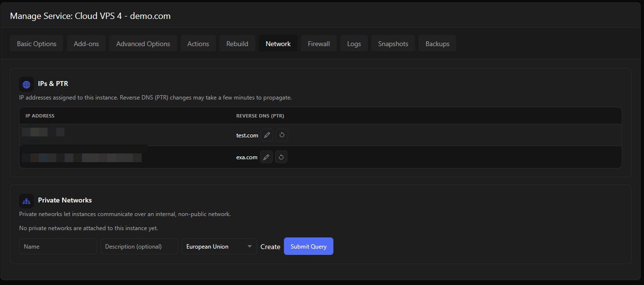Click the network icon beside Private Networks
This screenshot has width=644, height=285.
(26, 201)
